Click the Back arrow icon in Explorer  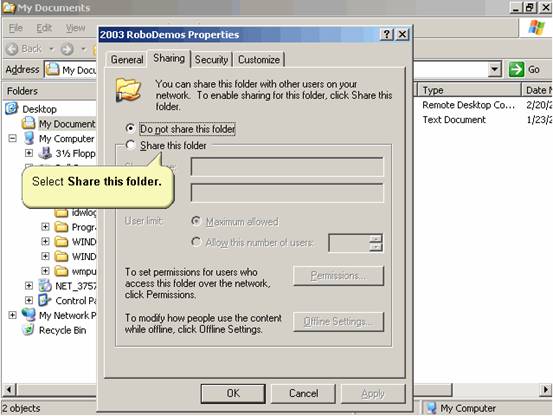coord(12,49)
